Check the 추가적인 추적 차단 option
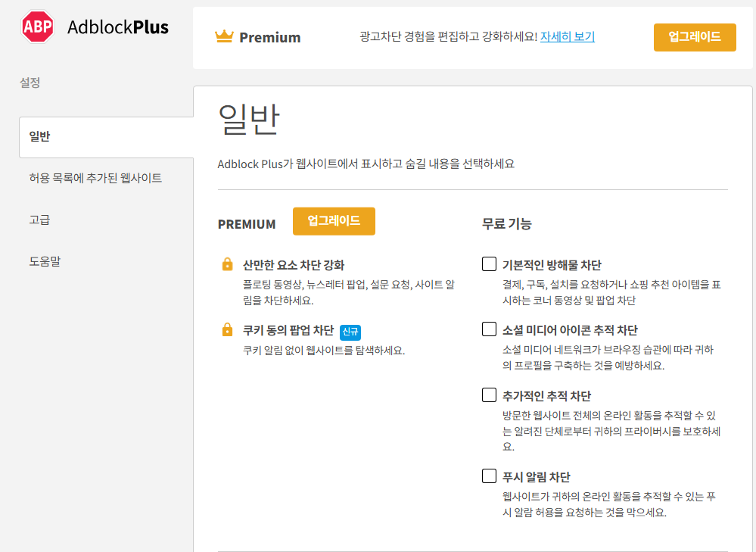 pos(490,395)
